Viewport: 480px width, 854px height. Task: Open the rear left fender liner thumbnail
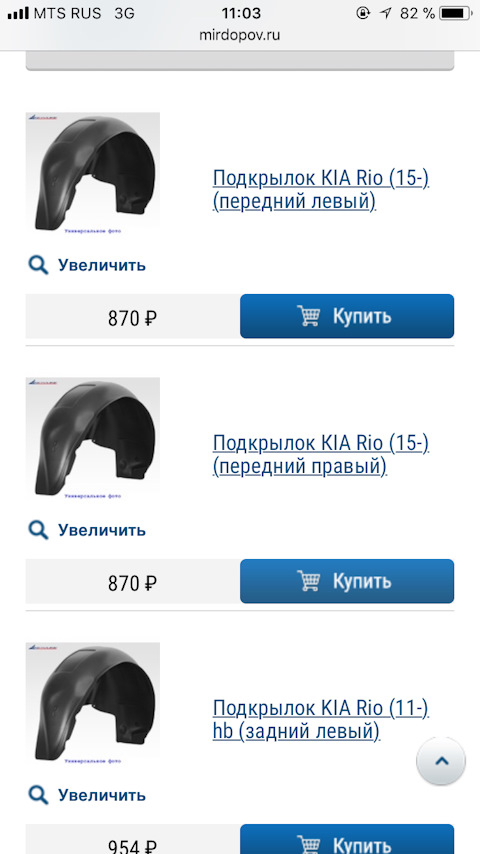[x=93, y=704]
